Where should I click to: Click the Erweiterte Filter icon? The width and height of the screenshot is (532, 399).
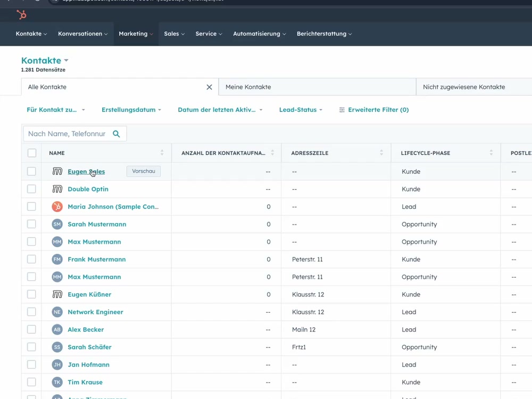coord(341,110)
